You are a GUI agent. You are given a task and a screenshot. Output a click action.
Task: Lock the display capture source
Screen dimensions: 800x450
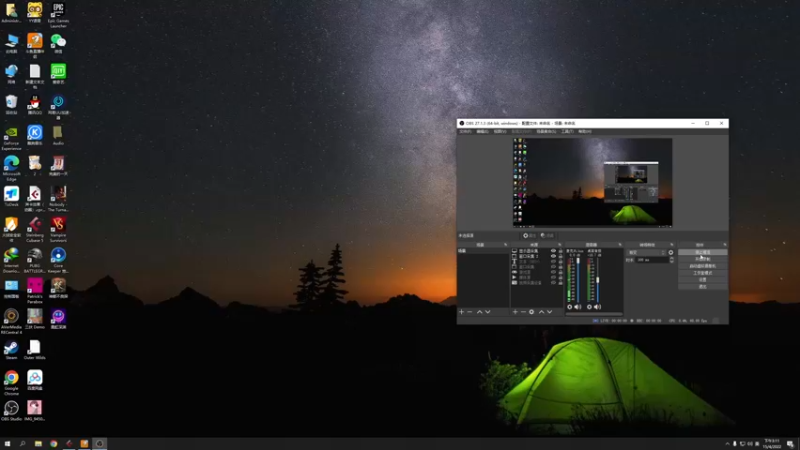(x=561, y=251)
